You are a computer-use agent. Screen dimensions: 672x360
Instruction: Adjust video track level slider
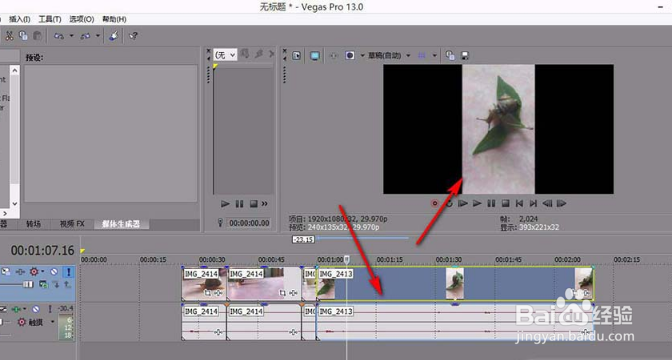click(x=28, y=284)
